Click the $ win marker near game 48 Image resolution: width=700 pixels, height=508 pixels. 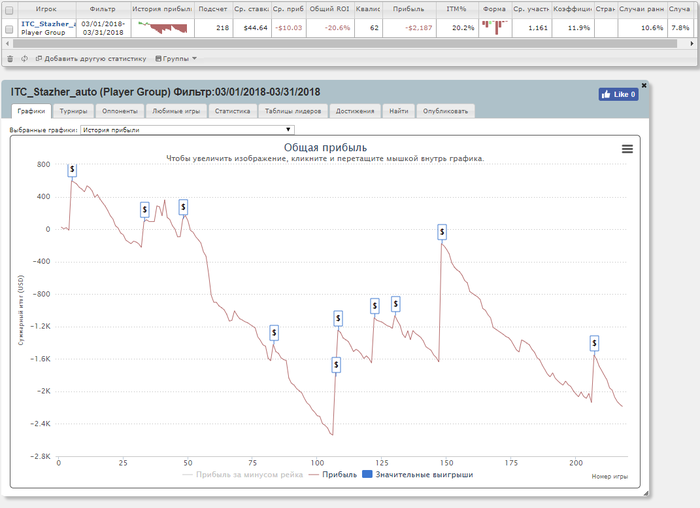tap(183, 207)
